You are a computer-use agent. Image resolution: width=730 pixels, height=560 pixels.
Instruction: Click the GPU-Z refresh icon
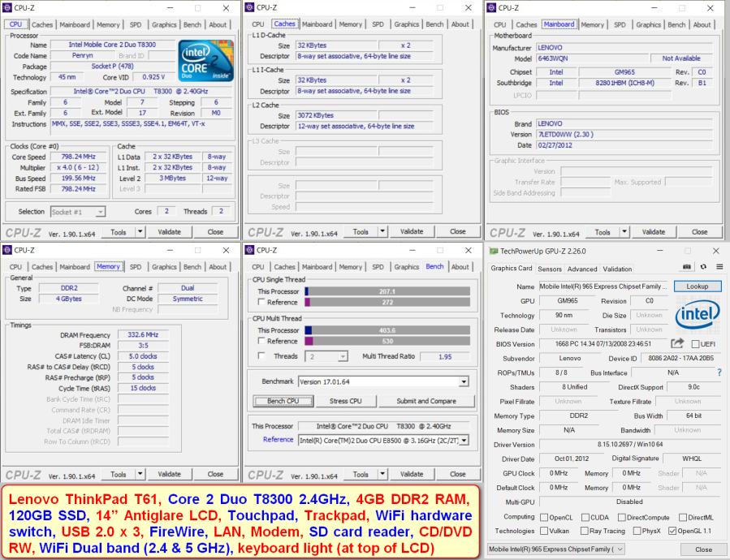tap(703, 267)
